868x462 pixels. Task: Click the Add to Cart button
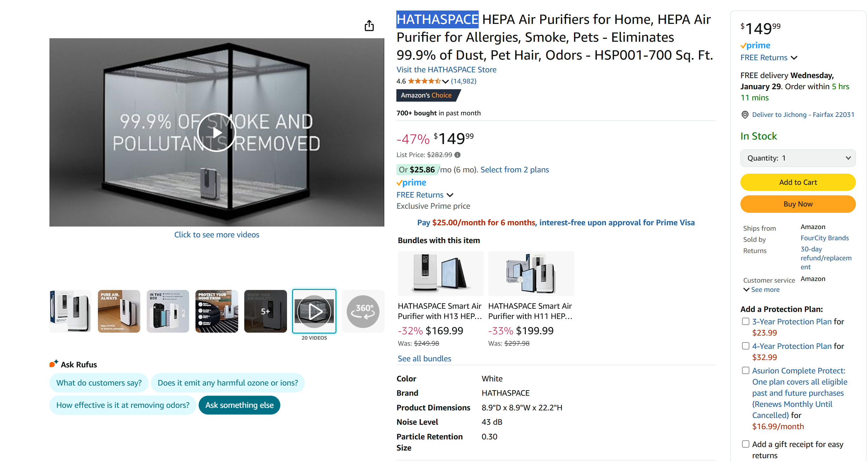pyautogui.click(x=798, y=183)
